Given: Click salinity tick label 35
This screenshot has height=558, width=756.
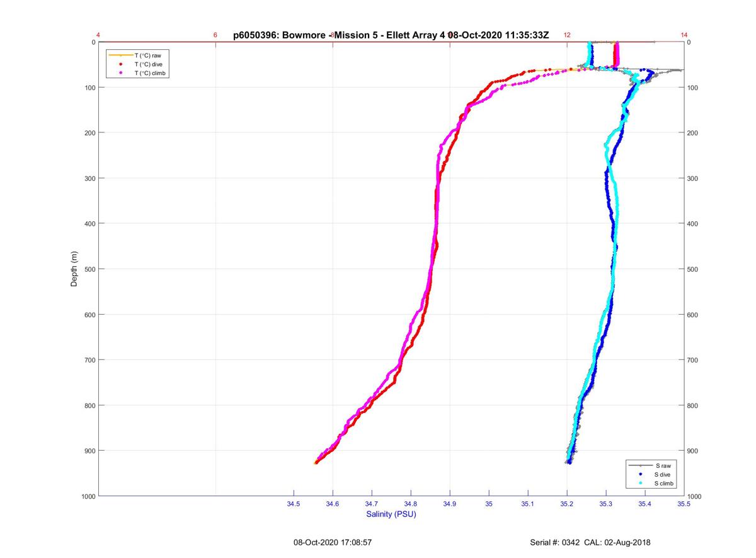Looking at the screenshot, I should pos(489,504).
